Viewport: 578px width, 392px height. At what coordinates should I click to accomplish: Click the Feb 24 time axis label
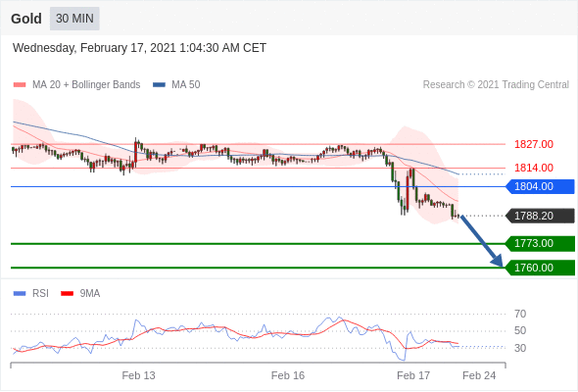click(479, 375)
